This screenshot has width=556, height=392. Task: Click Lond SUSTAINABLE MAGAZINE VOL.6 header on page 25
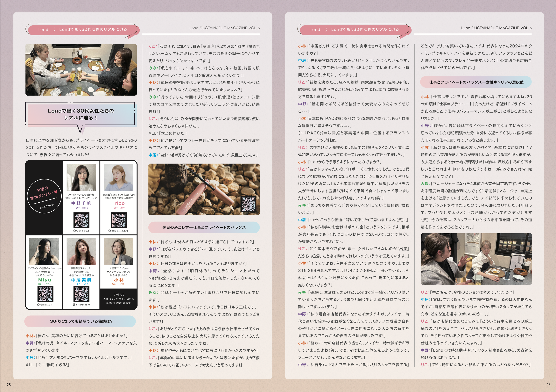pos(224,28)
